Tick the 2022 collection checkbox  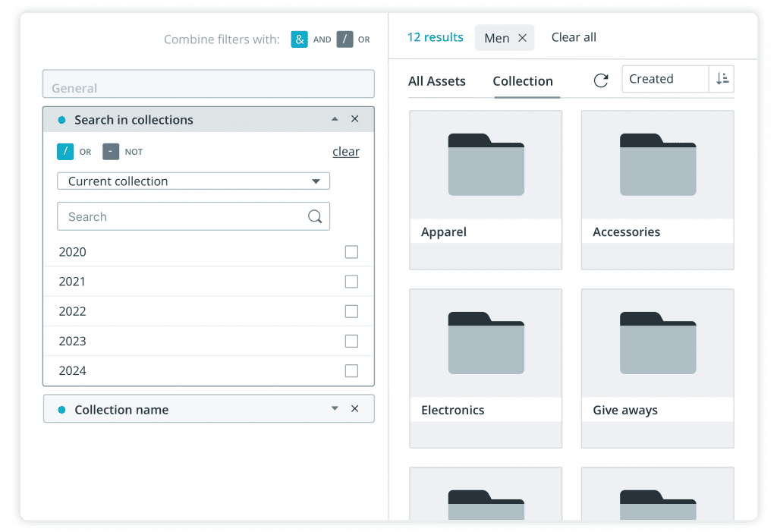coord(351,311)
